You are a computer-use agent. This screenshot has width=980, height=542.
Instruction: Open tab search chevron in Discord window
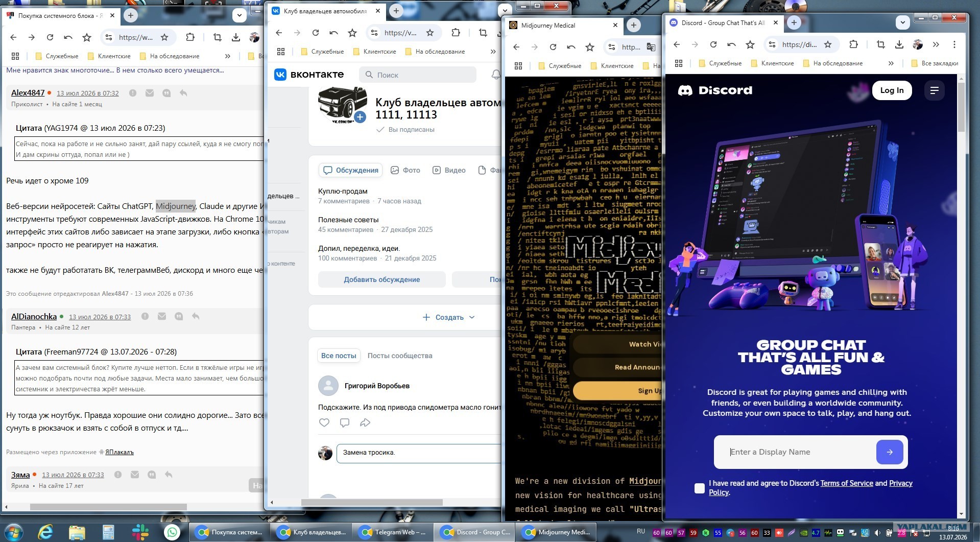903,22
